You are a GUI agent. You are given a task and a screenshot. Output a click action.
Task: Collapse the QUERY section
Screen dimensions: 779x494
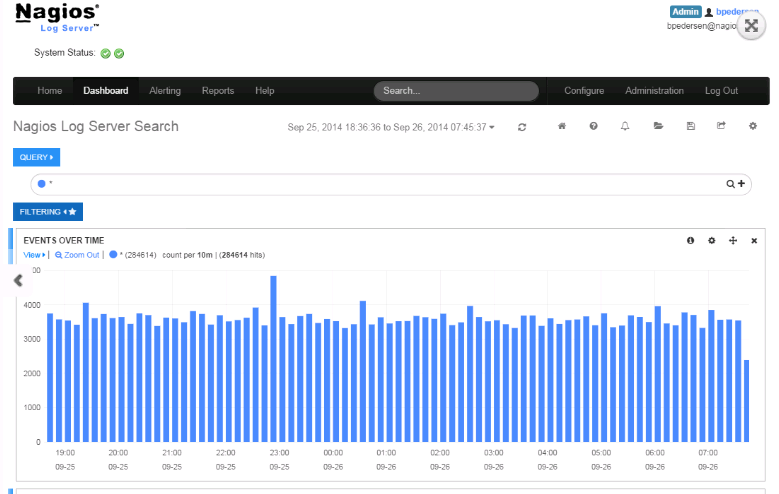tap(36, 157)
